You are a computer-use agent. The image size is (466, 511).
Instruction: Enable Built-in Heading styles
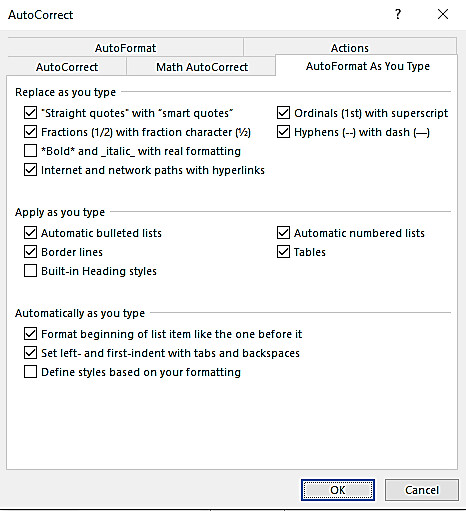(x=30, y=271)
